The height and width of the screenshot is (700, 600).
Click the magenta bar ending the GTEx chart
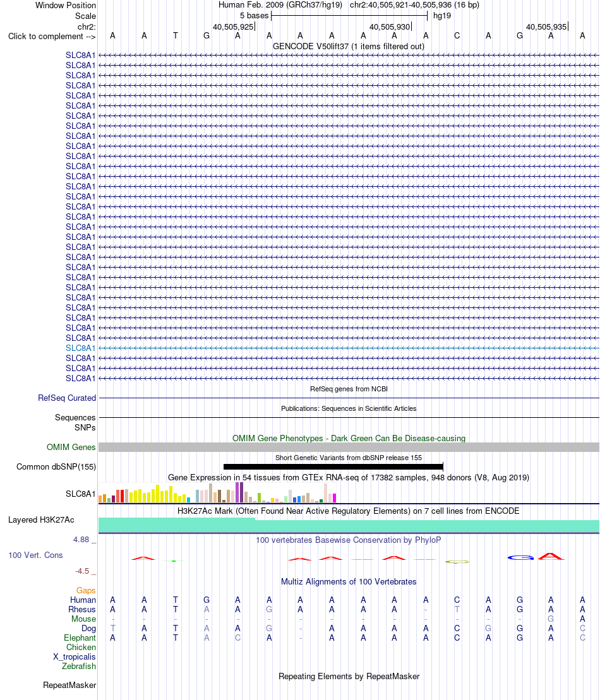click(335, 498)
